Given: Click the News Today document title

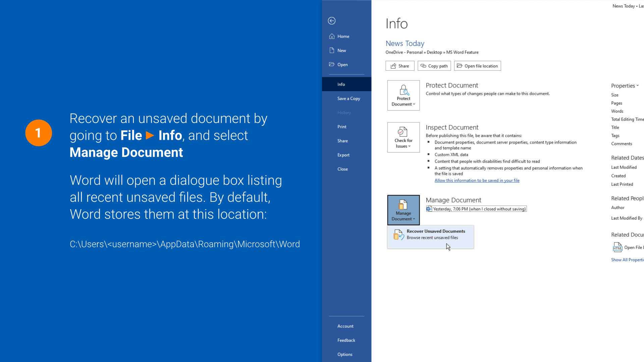Looking at the screenshot, I should 405,43.
